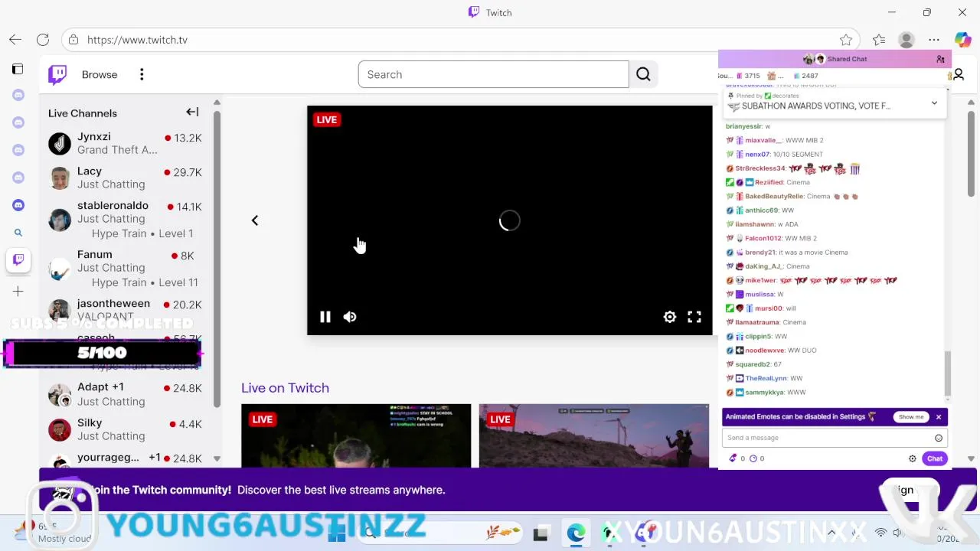Viewport: 980px width, 551px height.
Task: Click the weather widget in the taskbar
Action: [x=54, y=533]
